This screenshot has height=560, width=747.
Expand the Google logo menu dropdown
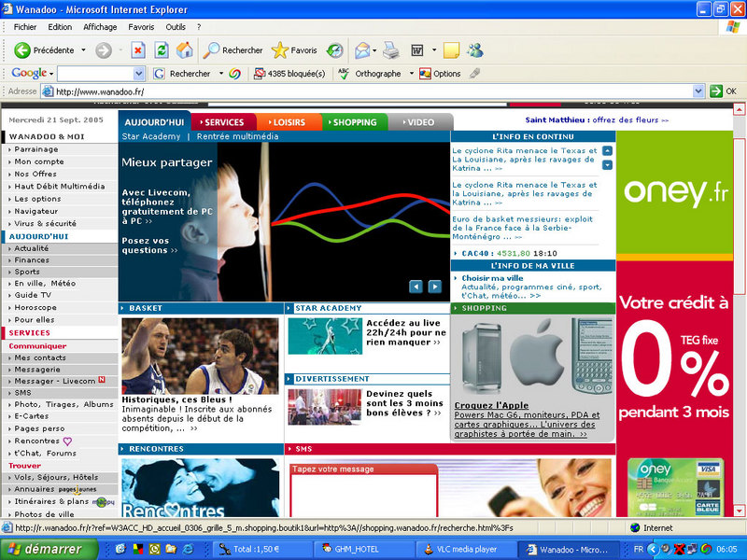coord(51,74)
